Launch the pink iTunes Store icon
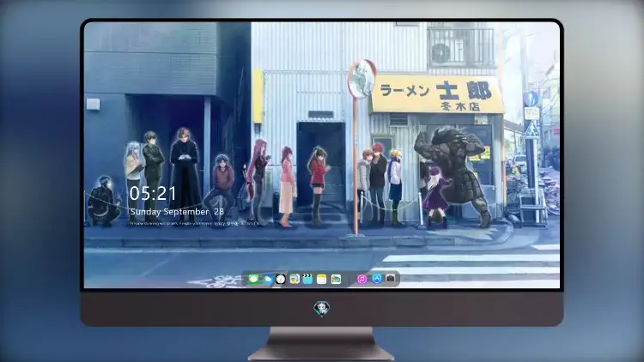Viewport: 644px width, 362px height. coord(361,279)
